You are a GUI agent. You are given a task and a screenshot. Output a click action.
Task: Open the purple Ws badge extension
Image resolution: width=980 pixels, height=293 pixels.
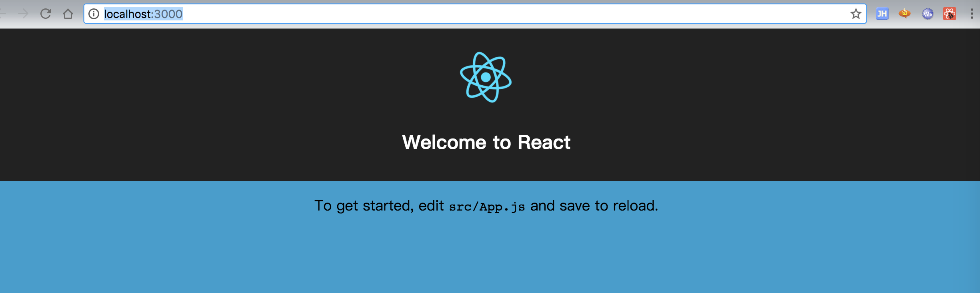pyautogui.click(x=927, y=14)
